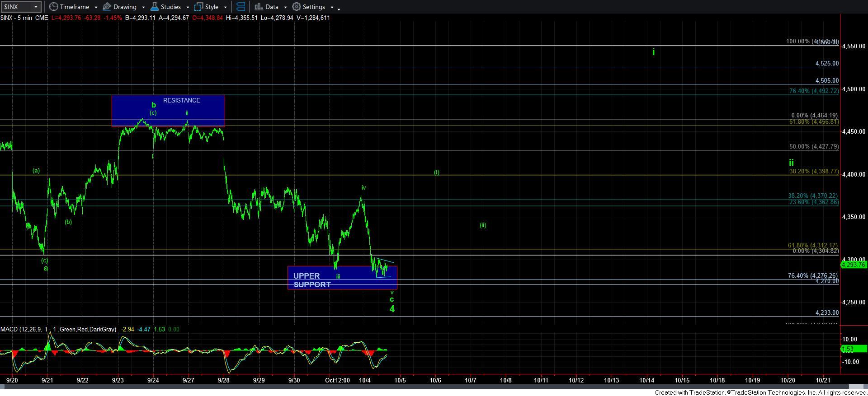Click the Data bar-chart icon
This screenshot has width=868, height=396.
pyautogui.click(x=259, y=7)
